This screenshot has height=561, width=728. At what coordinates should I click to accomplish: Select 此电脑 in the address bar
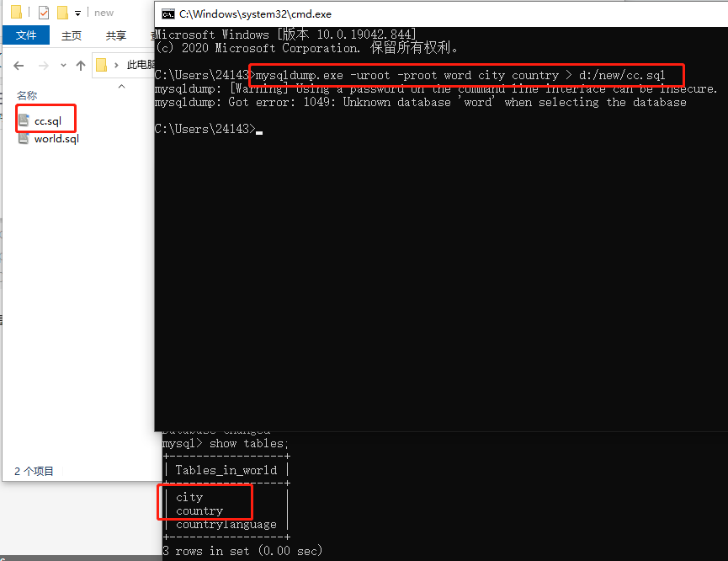[x=141, y=65]
